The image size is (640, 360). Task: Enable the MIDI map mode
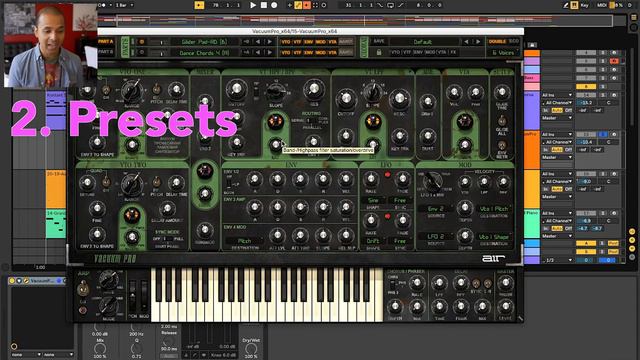(602, 5)
